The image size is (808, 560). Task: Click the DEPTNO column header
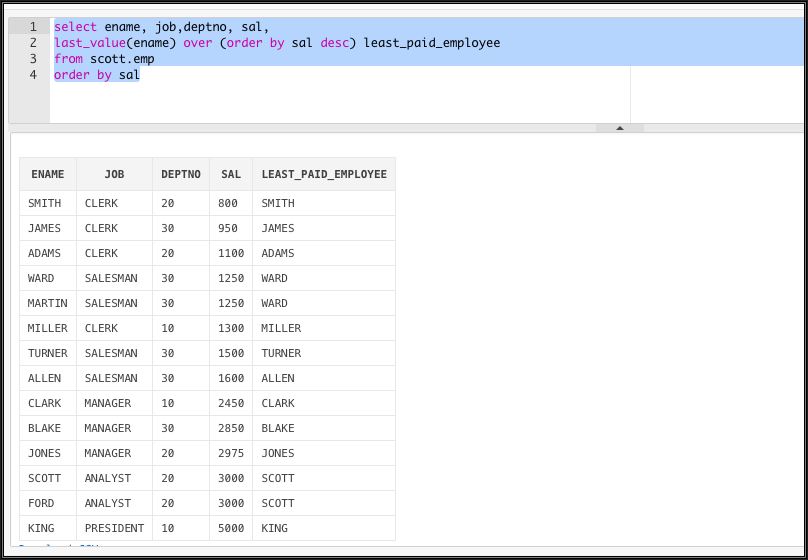pos(181,174)
